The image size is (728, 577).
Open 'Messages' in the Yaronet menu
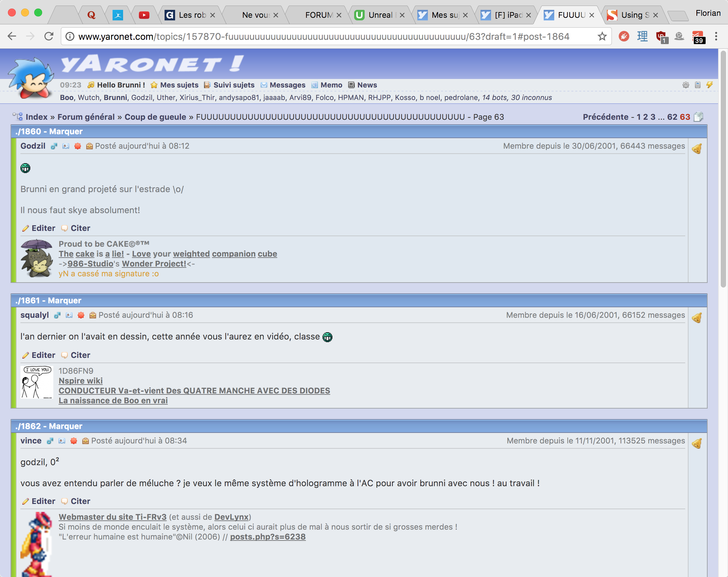(287, 85)
